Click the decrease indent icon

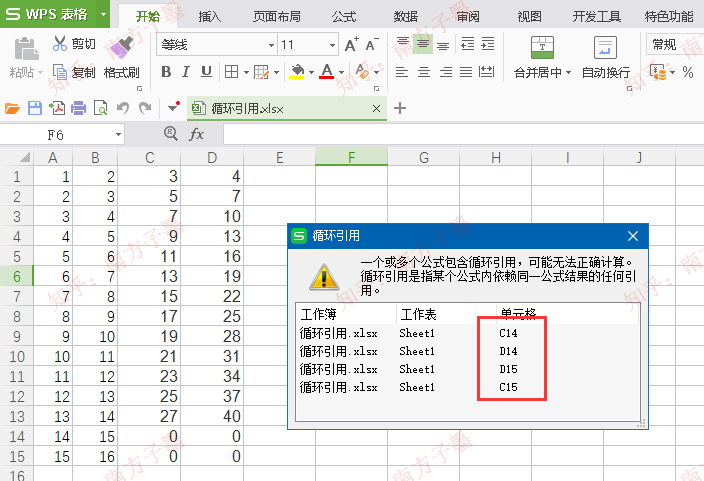(x=468, y=44)
